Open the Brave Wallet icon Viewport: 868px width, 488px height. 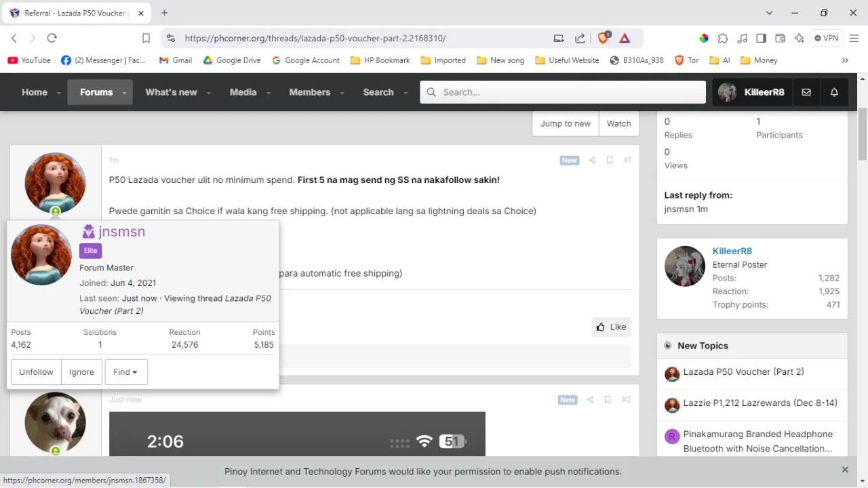pyautogui.click(x=780, y=39)
